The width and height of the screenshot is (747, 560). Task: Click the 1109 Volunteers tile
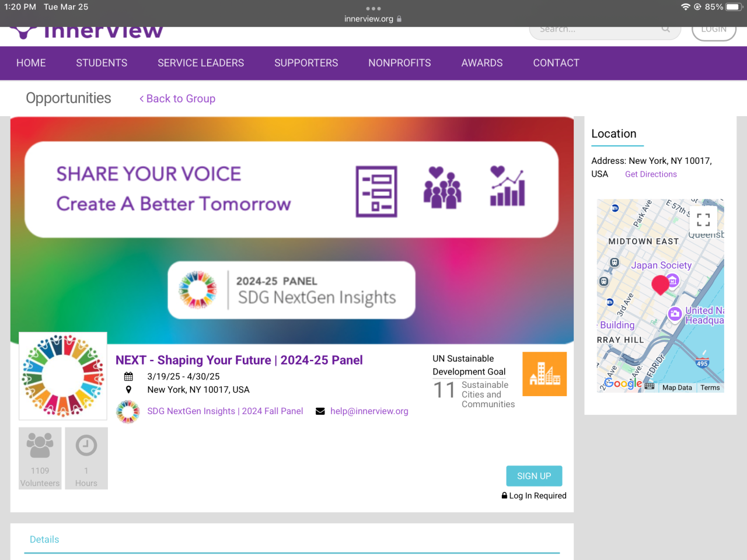tap(40, 459)
